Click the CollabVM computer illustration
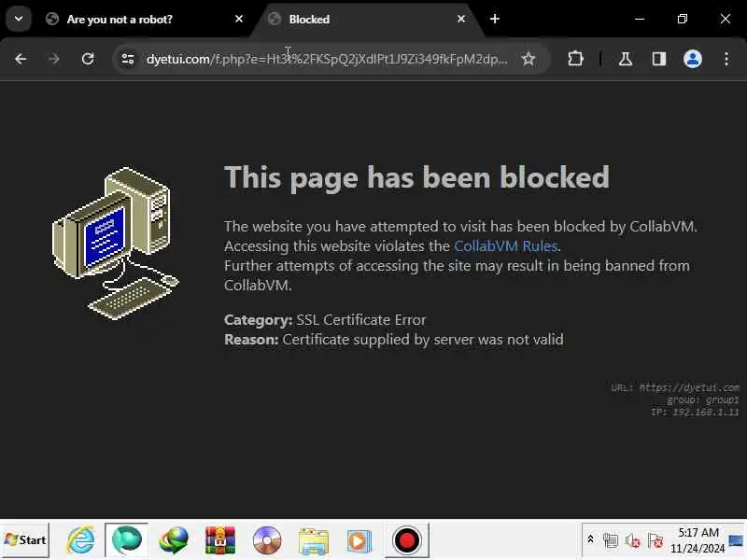The width and height of the screenshot is (747, 560). (116, 244)
